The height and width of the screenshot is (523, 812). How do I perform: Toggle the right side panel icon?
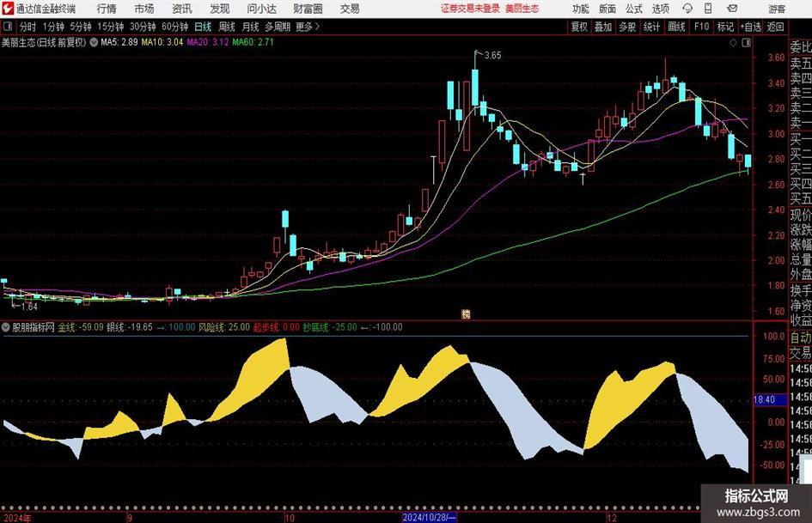(x=746, y=43)
